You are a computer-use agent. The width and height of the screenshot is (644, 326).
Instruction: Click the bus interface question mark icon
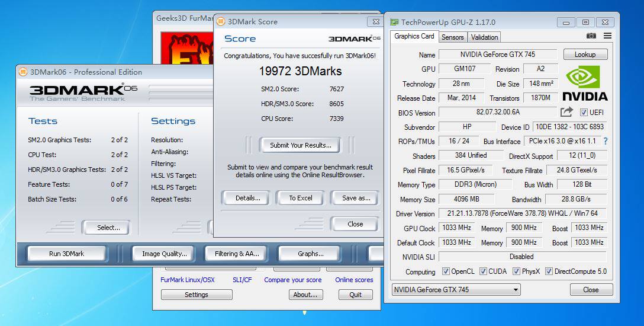(606, 141)
